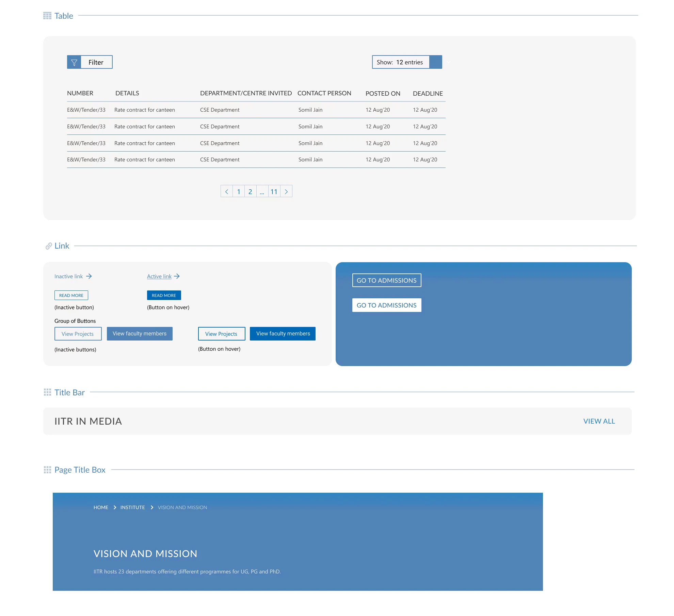
Task: Click the arrow next to Inactive link
Action: [89, 276]
